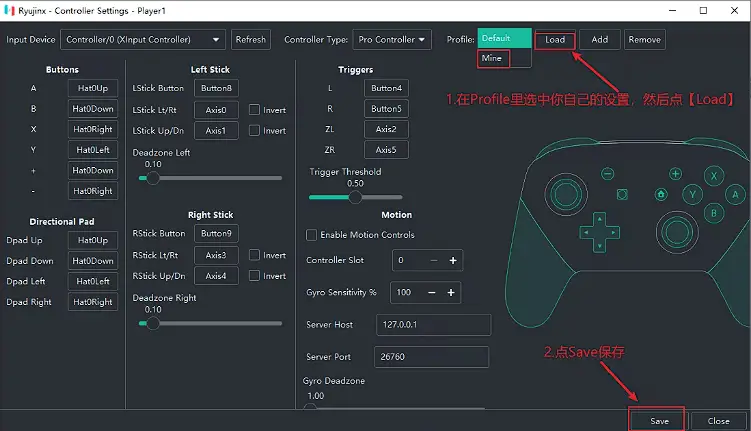Click the Server Host input field
The height and width of the screenshot is (431, 751).
433,325
